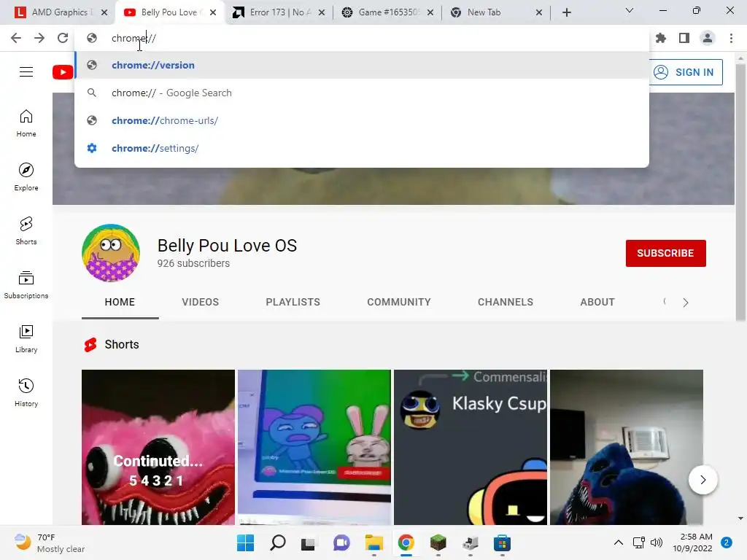Open Library in the sidebar
Image resolution: width=747 pixels, height=560 pixels.
coord(26,338)
